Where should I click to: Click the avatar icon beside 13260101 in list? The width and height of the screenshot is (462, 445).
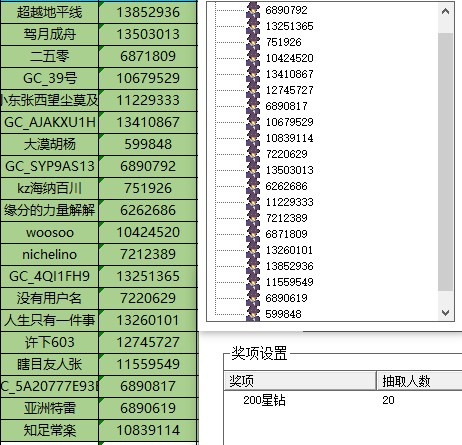pos(253,250)
